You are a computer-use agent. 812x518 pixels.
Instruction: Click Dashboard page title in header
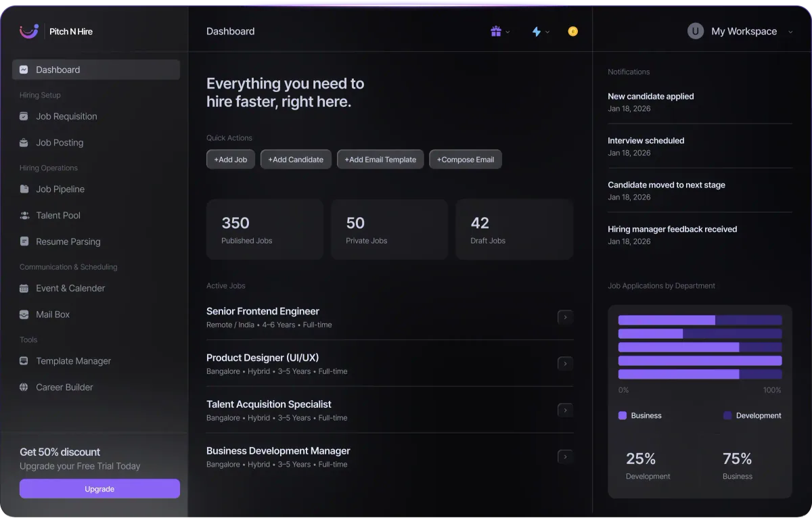(x=231, y=31)
